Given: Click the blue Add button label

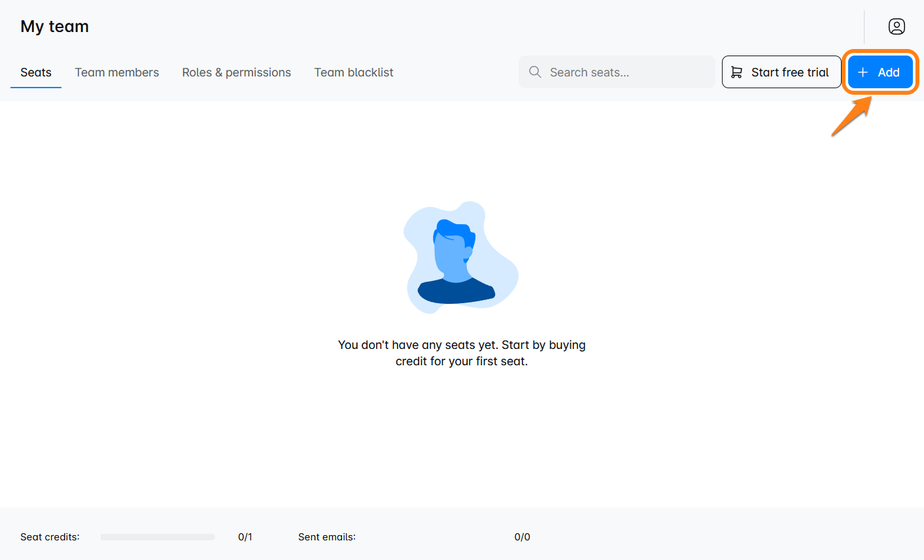Looking at the screenshot, I should pos(888,72).
